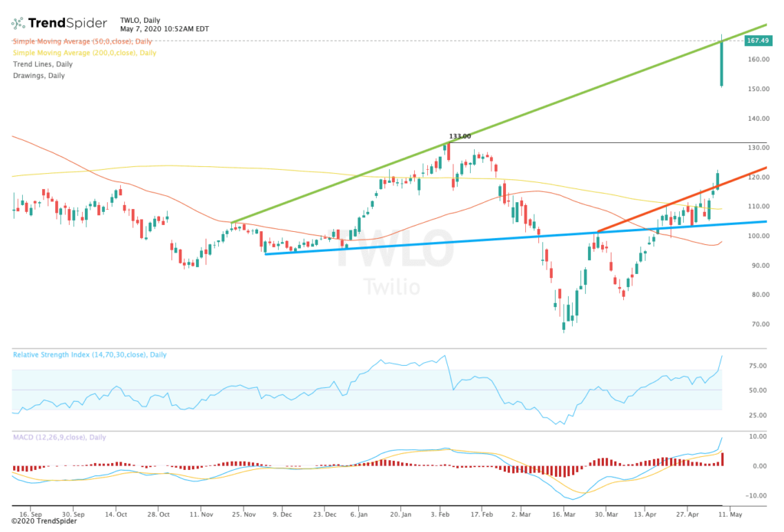Image resolution: width=784 pixels, height=532 pixels.
Task: Select the Simple Moving Average (50,0,close) legend
Action: point(83,41)
